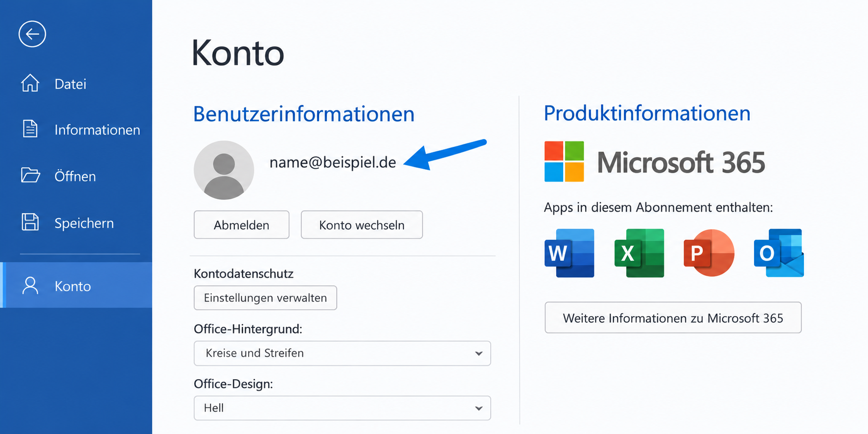
Task: Select Öffnen in the sidebar
Action: [76, 176]
